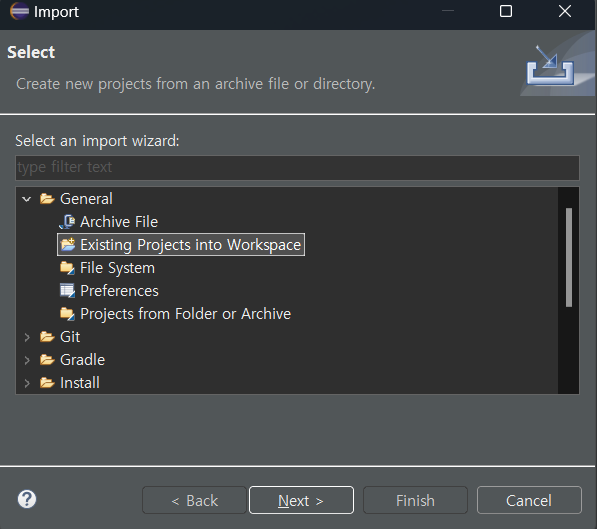
Task: Select the Git category label
Action: 70,337
